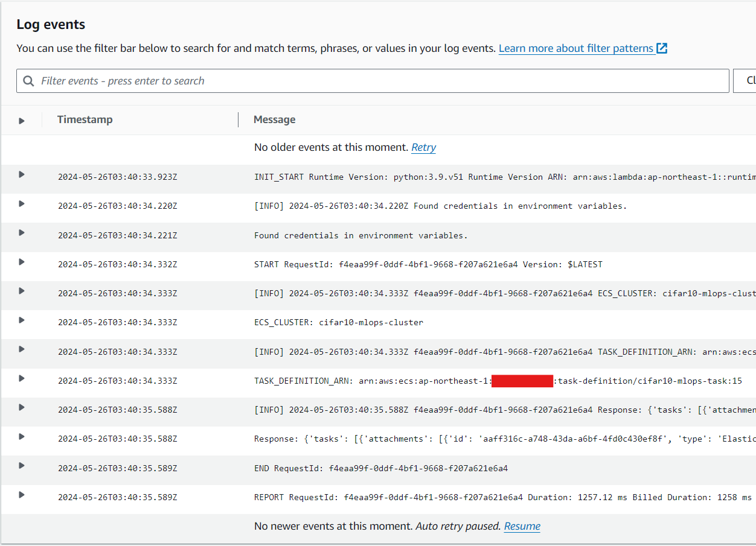Select timestamp 2024-05-26T03:40:34.221Z
Viewport: 756px width, 546px height.
118,235
